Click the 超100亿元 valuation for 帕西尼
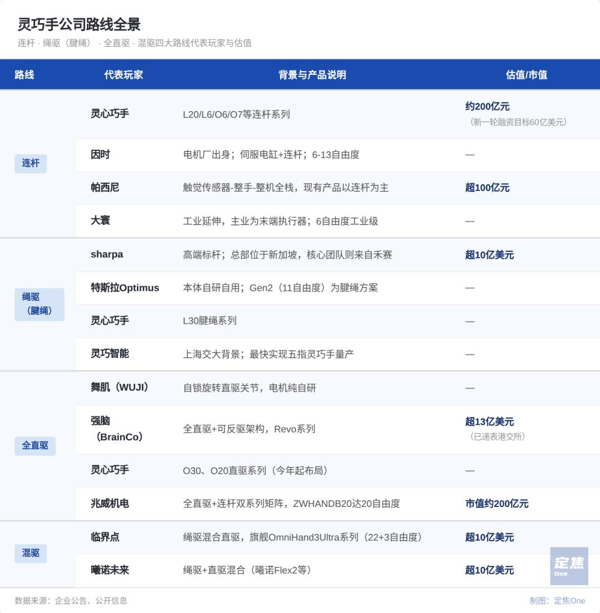Image resolution: width=600 pixels, height=613 pixels. (487, 188)
